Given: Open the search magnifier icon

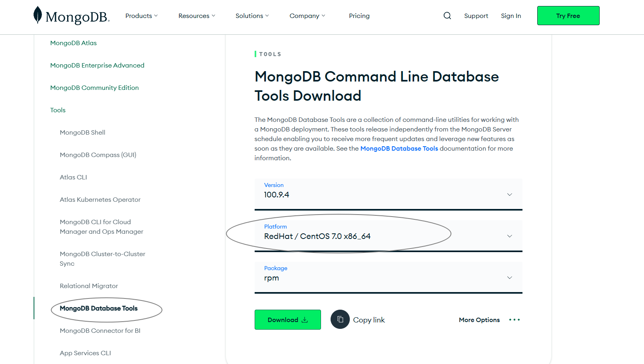Looking at the screenshot, I should (x=447, y=16).
